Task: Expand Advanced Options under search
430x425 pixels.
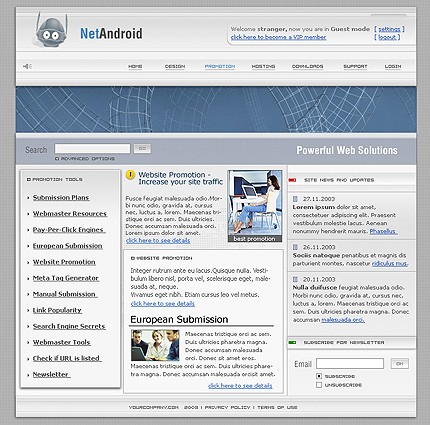Action: click(85, 159)
